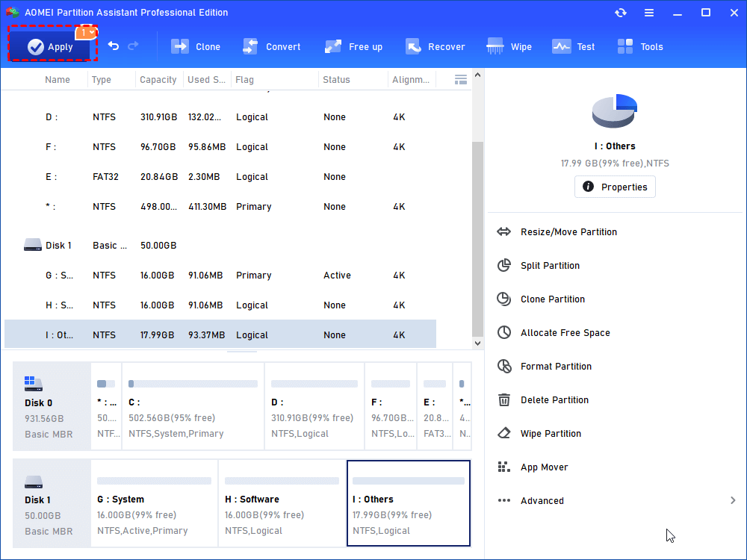
Task: Click the Advanced three-dots icon
Action: pyautogui.click(x=504, y=500)
